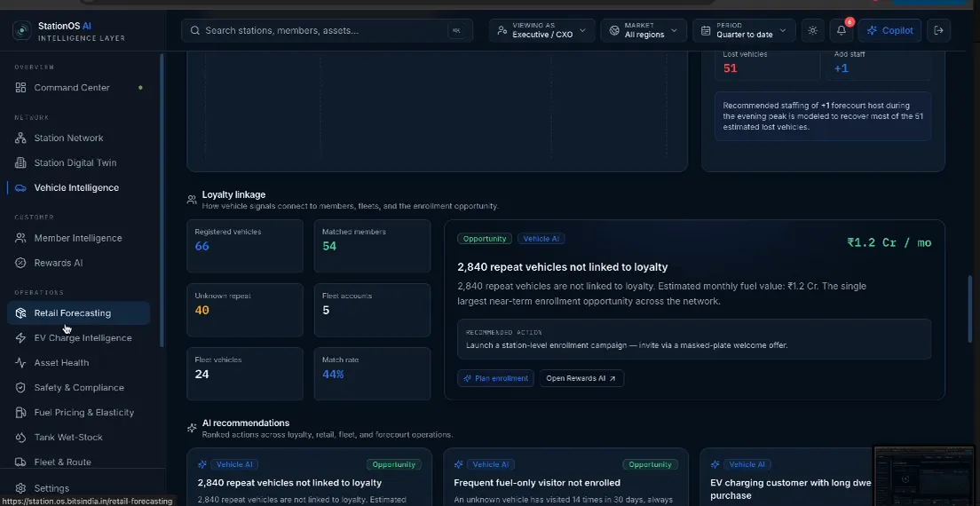Click the Settings gear icon
The width and height of the screenshot is (980, 506).
coord(20,488)
